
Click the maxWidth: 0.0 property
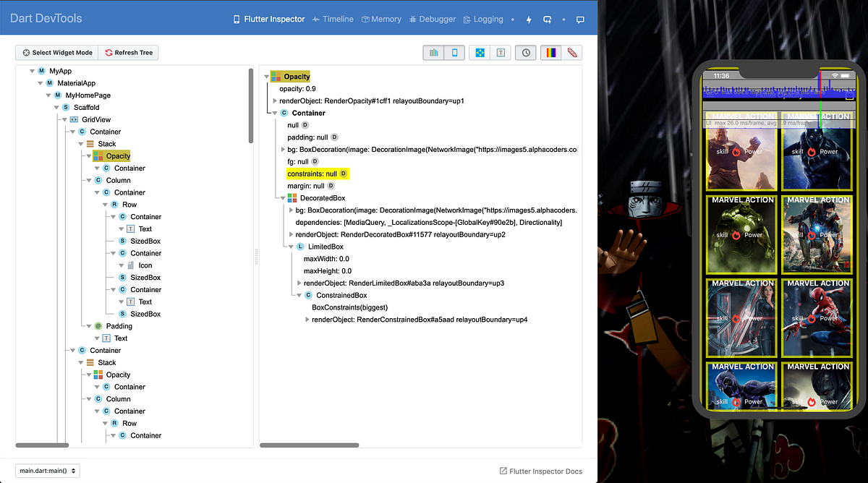326,259
